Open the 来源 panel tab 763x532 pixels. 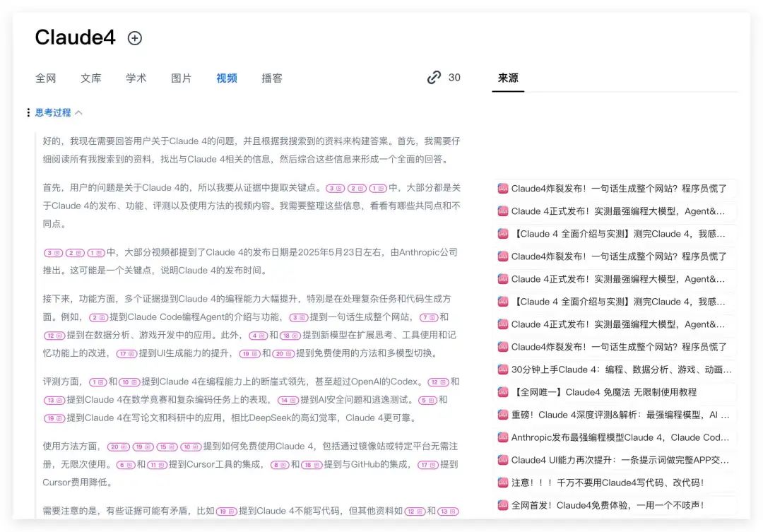point(508,78)
